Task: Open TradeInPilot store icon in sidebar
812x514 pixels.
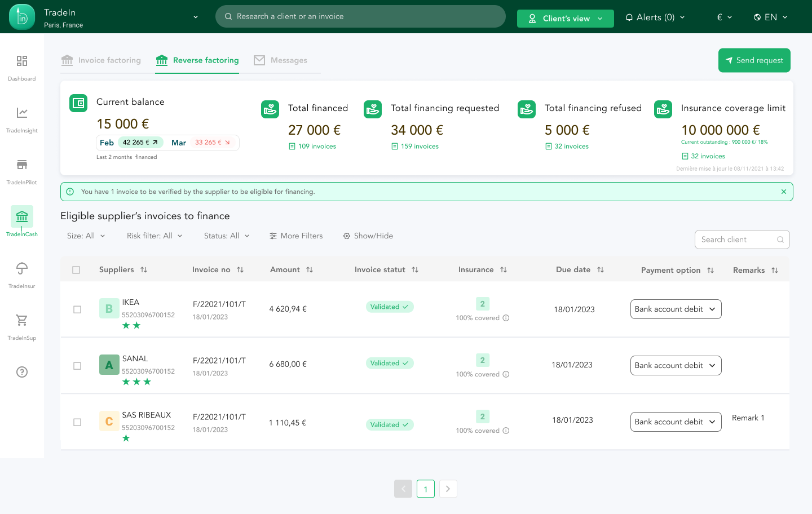Action: [x=22, y=165]
